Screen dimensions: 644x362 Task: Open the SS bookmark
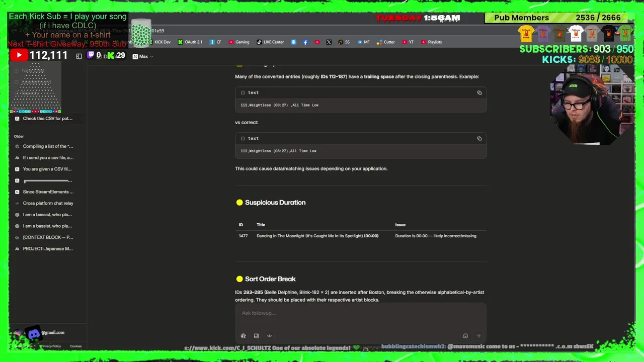(x=344, y=42)
